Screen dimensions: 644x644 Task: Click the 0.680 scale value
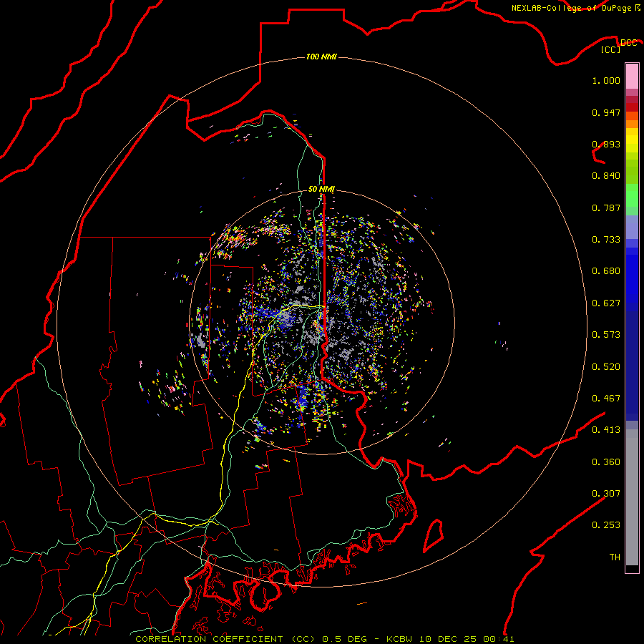click(606, 271)
